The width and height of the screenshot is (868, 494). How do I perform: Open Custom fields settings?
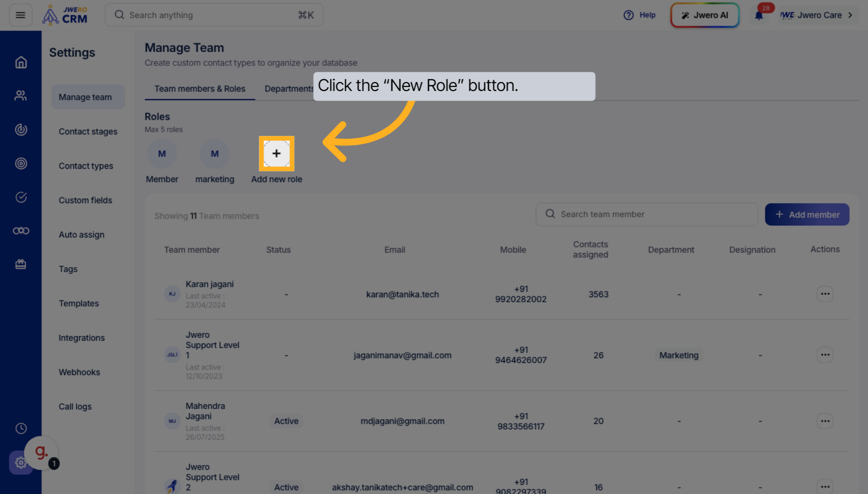[x=85, y=200]
